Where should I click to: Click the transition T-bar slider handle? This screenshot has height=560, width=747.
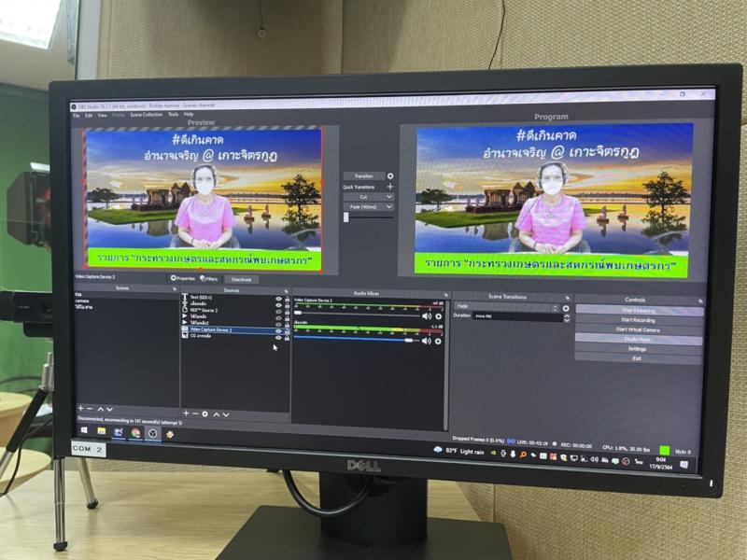pos(346,217)
